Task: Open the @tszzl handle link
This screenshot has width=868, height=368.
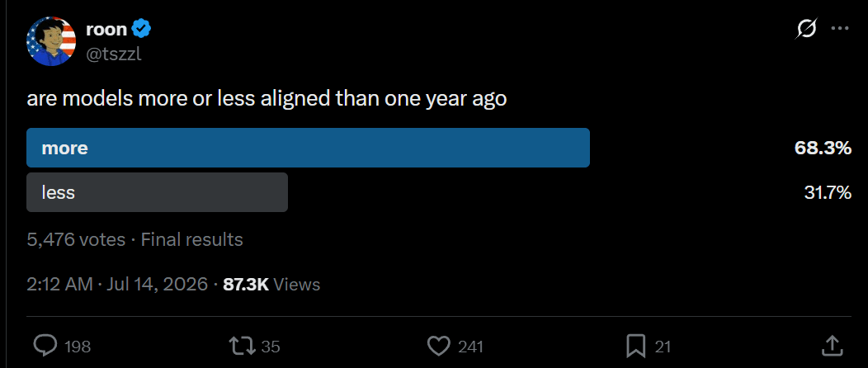Action: pyautogui.click(x=114, y=54)
